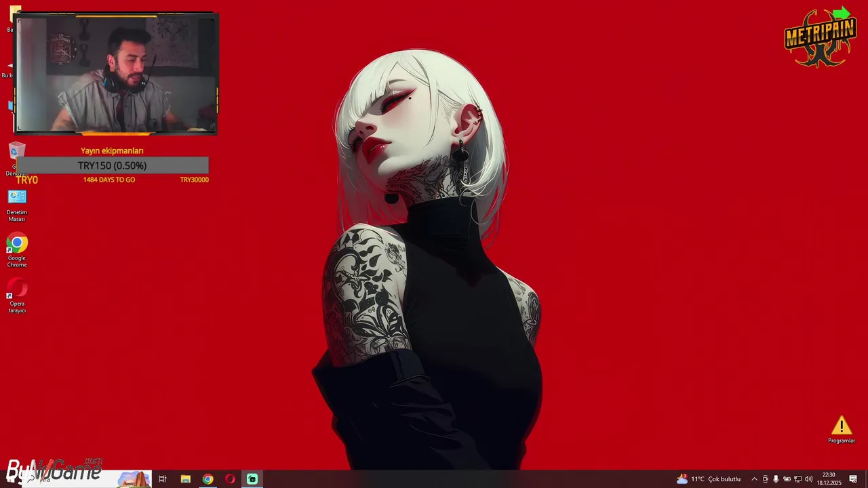868x488 pixels.
Task: Switch to the green streaming app on taskbar
Action: (x=252, y=479)
